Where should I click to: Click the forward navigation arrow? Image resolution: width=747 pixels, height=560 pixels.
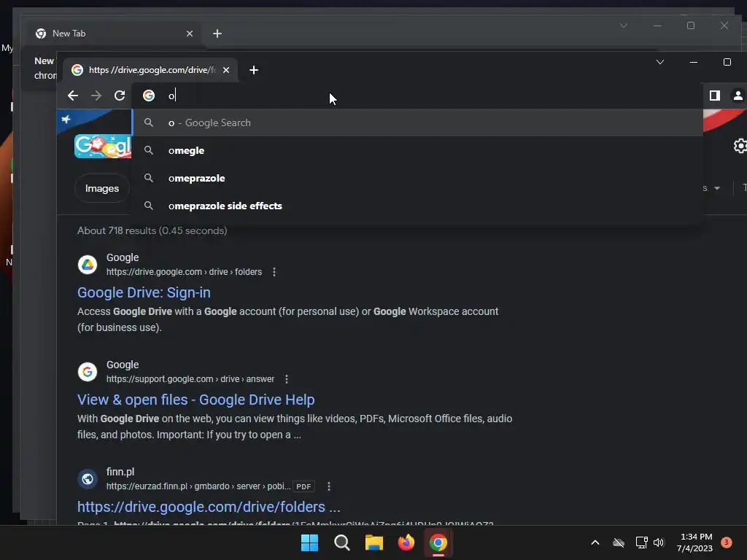coord(96,96)
